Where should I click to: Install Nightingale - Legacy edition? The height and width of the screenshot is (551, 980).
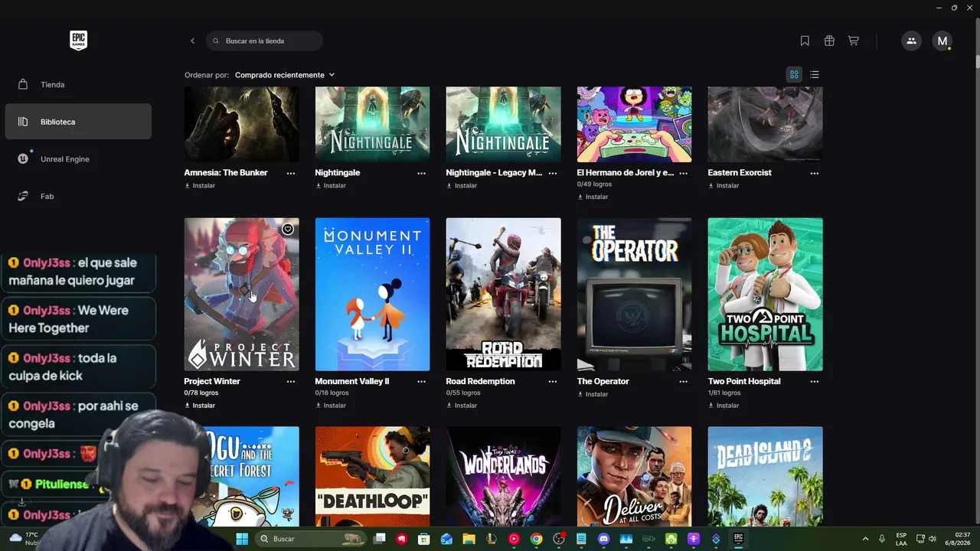tap(462, 185)
